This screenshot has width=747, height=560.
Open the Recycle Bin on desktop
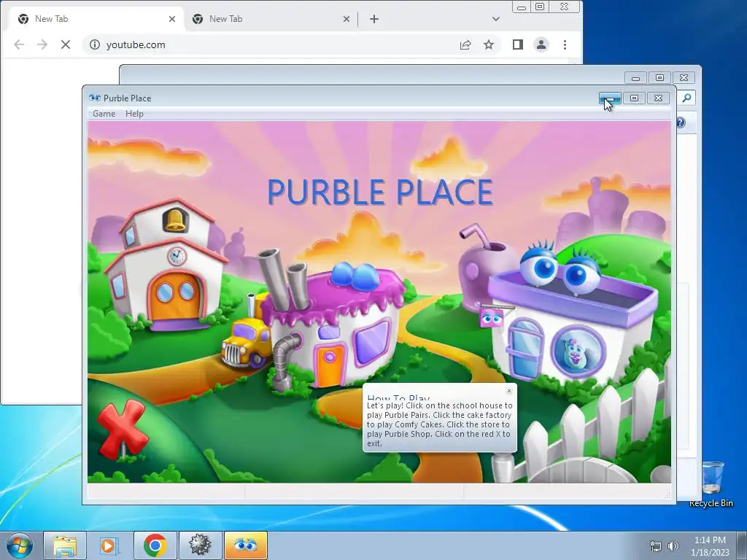[x=711, y=483]
